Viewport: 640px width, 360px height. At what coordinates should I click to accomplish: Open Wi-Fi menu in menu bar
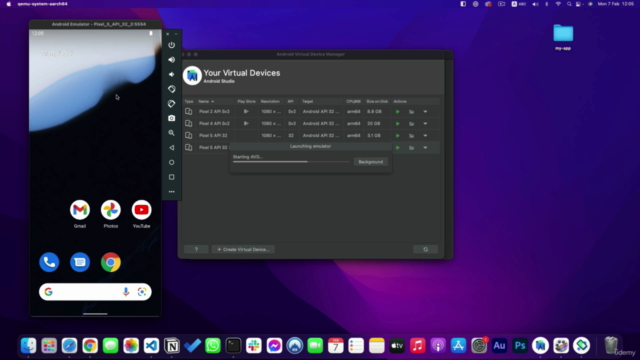(x=558, y=4)
